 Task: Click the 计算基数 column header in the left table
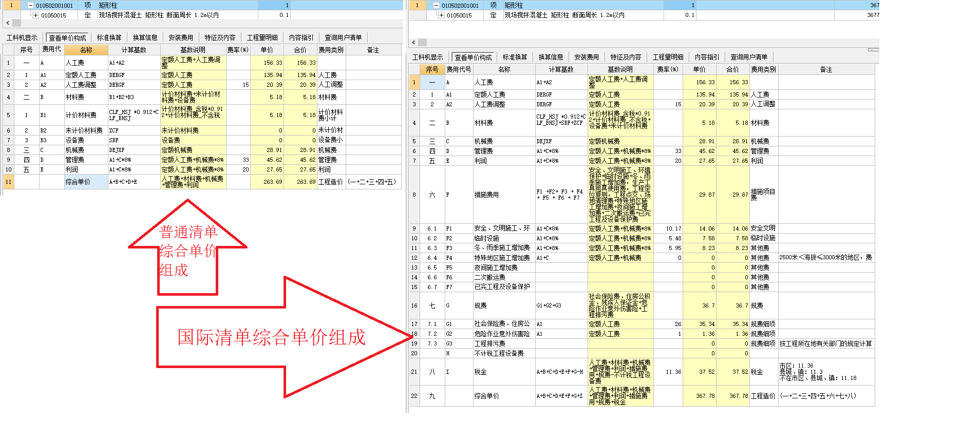(134, 50)
